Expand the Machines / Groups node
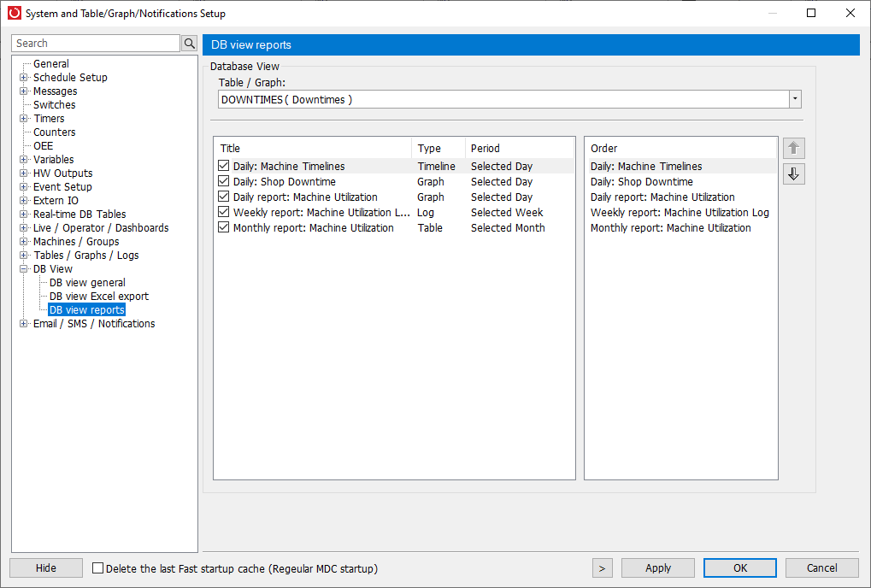 click(23, 242)
